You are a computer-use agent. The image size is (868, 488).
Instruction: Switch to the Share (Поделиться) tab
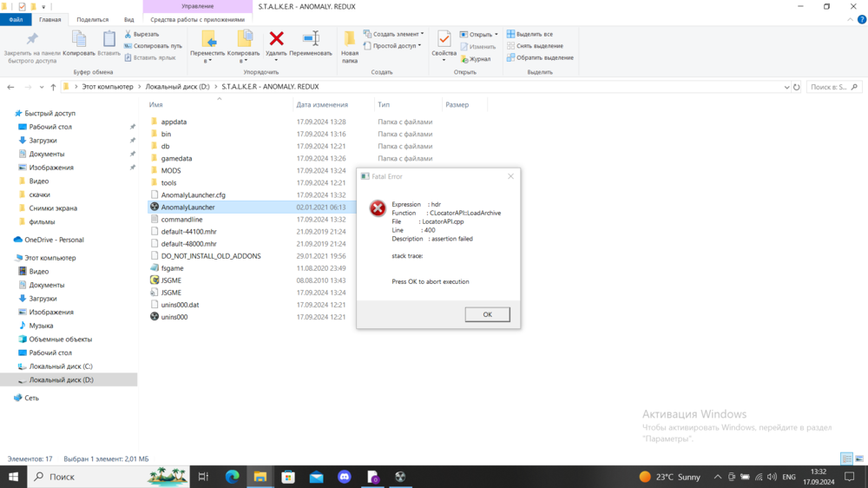coord(93,19)
